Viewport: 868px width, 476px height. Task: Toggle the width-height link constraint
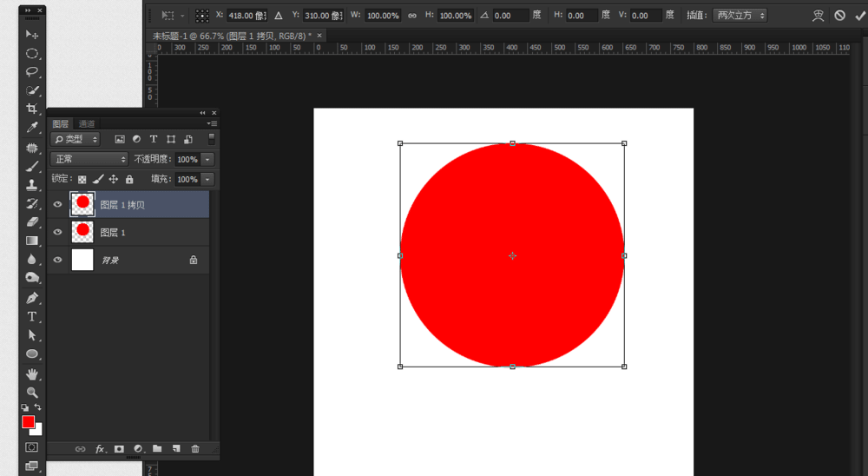412,16
